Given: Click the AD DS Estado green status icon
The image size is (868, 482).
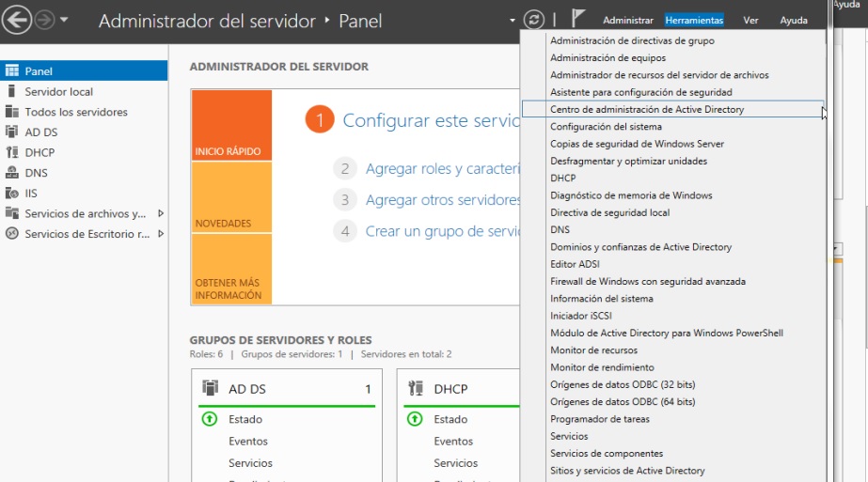Looking at the screenshot, I should click(x=210, y=419).
